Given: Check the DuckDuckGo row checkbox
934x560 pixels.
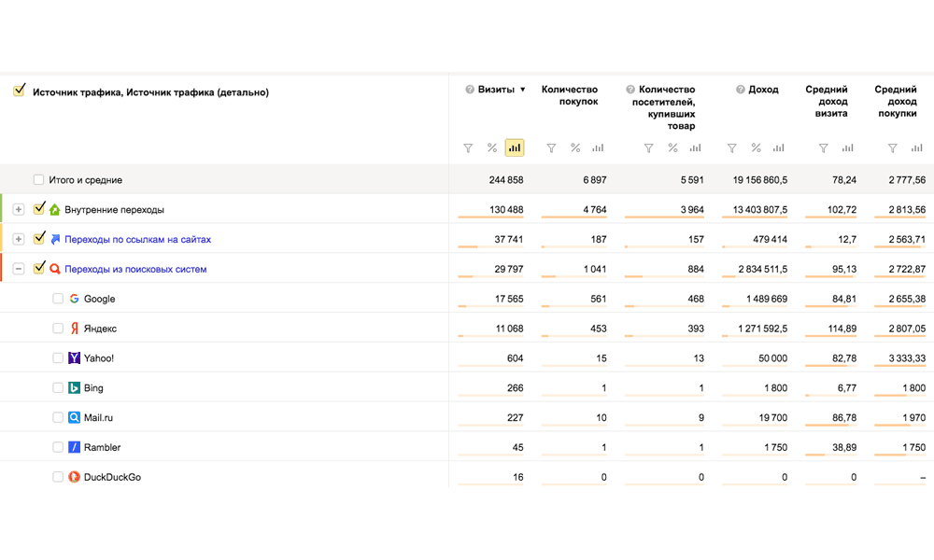Looking at the screenshot, I should (x=58, y=477).
